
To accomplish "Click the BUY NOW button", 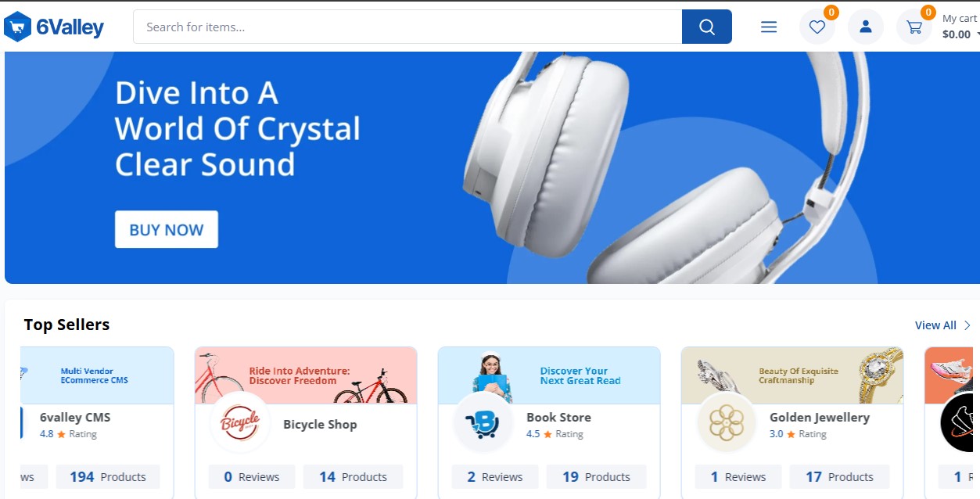I will (167, 230).
